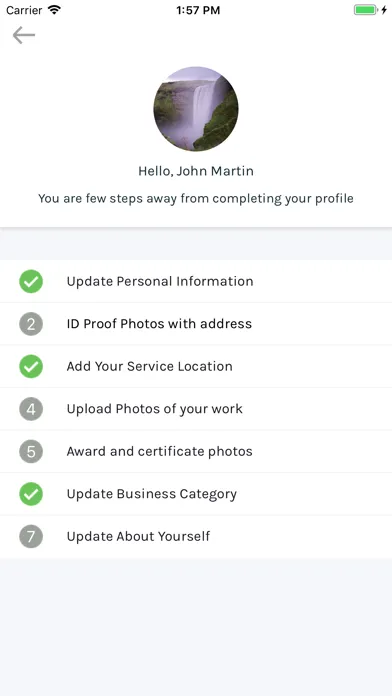Tap the Hello, John Martin greeting

196,171
